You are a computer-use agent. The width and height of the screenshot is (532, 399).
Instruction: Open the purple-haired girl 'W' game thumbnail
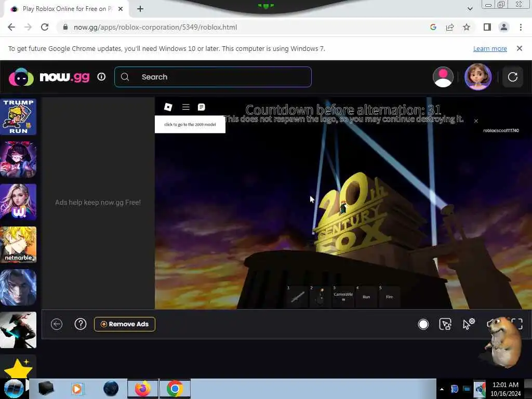pyautogui.click(x=18, y=202)
